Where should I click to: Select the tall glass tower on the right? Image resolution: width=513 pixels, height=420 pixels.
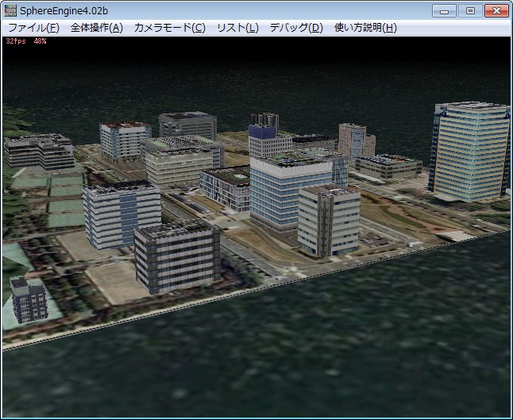[x=470, y=151]
